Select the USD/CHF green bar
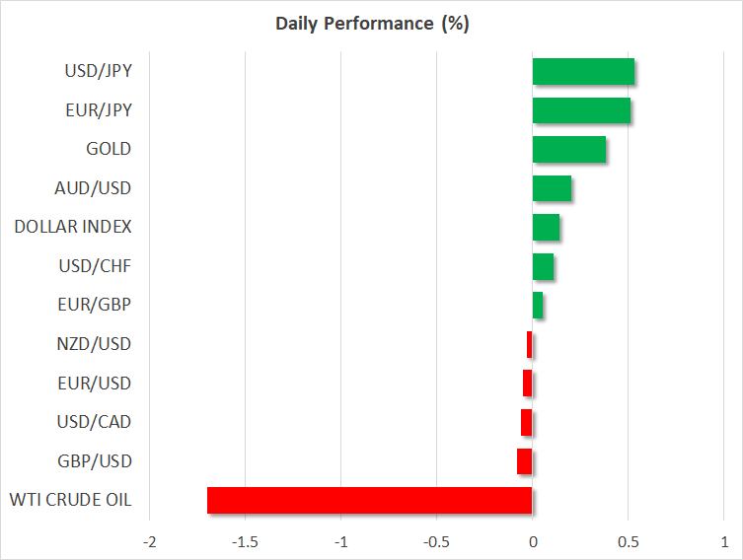 click(x=543, y=266)
